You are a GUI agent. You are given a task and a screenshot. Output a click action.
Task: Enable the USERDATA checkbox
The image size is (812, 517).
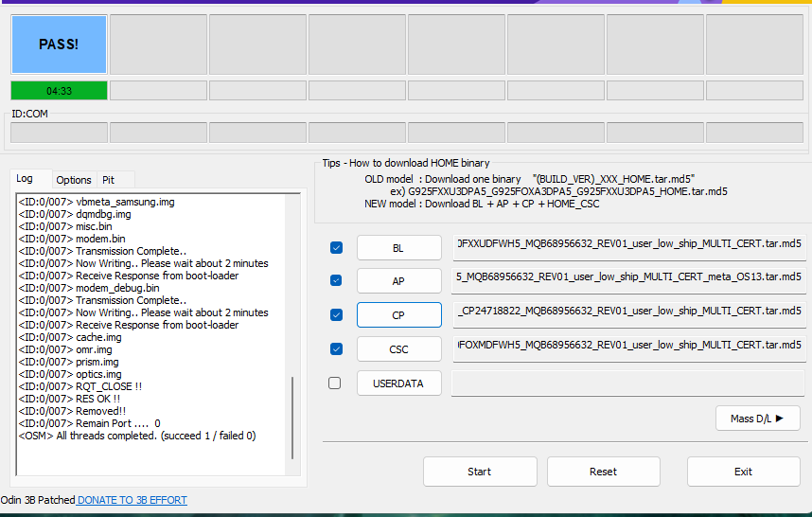click(335, 383)
